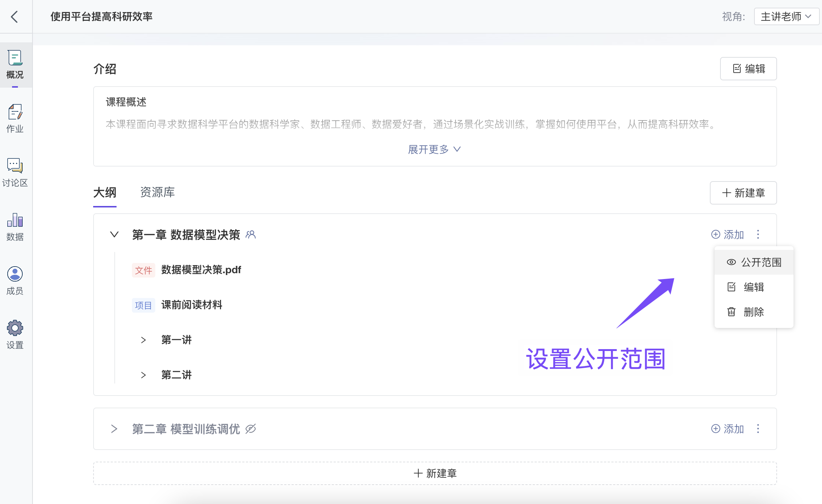Image resolution: width=822 pixels, height=504 pixels.
Task: Click the three-dot menu for 第一章
Action: click(758, 234)
